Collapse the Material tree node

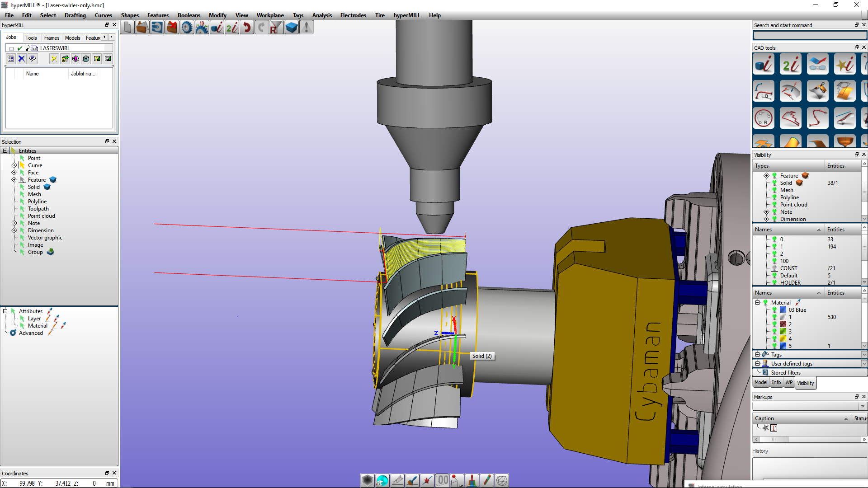pos(758,303)
